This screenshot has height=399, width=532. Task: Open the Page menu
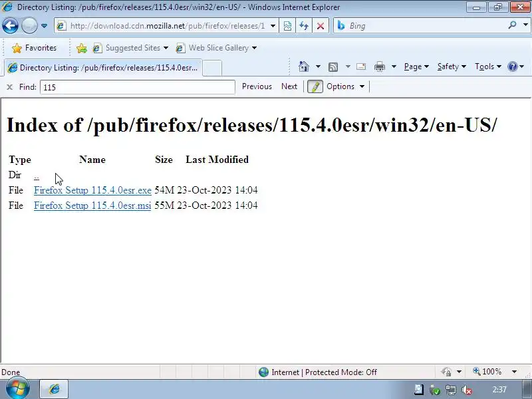click(x=416, y=66)
